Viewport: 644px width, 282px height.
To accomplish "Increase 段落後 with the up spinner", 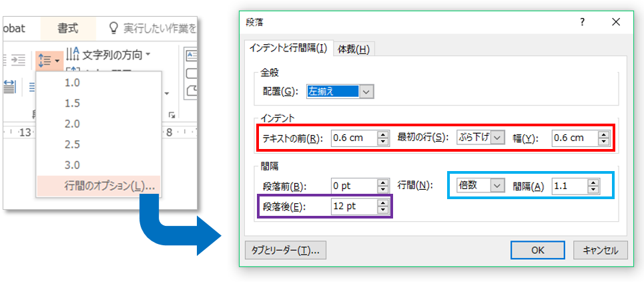I will pyautogui.click(x=383, y=203).
